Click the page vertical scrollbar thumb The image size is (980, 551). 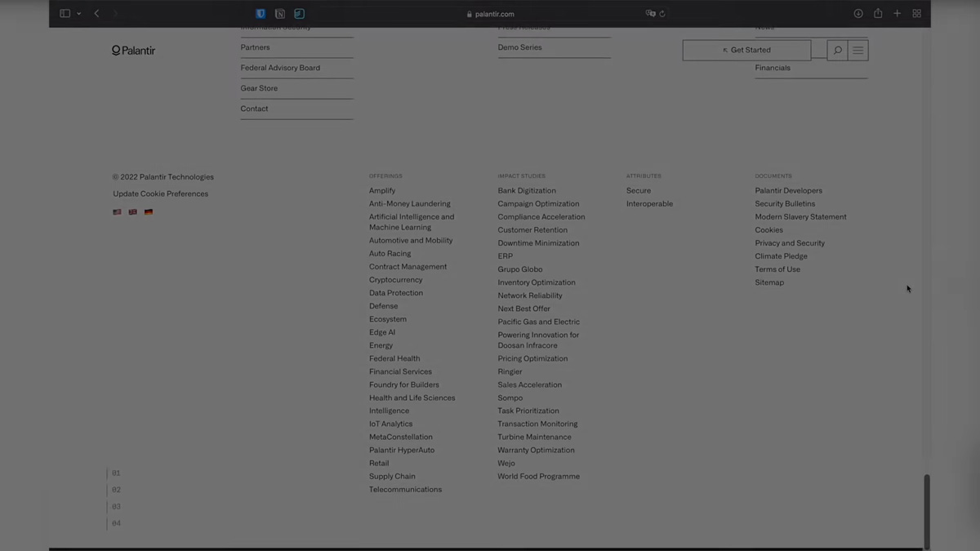(x=926, y=511)
